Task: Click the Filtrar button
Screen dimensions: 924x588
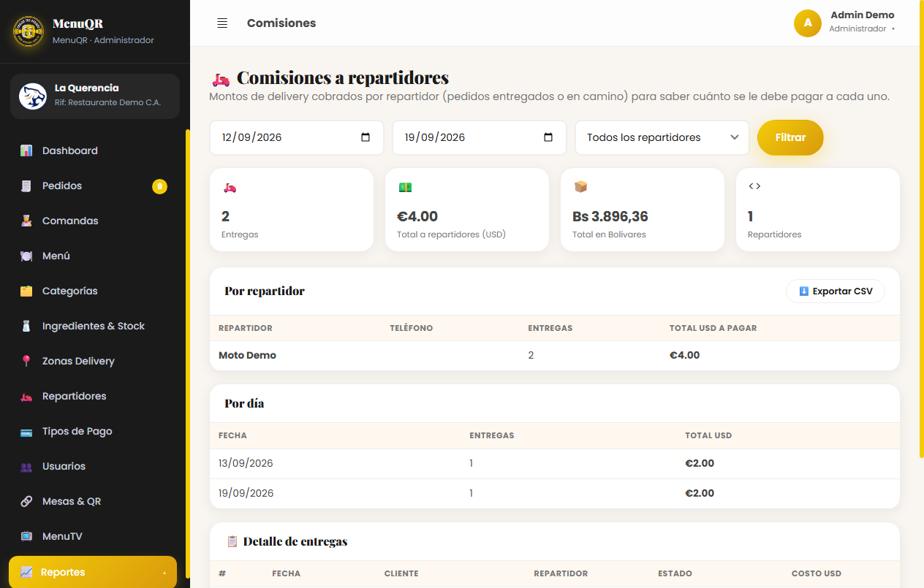Action: (790, 137)
